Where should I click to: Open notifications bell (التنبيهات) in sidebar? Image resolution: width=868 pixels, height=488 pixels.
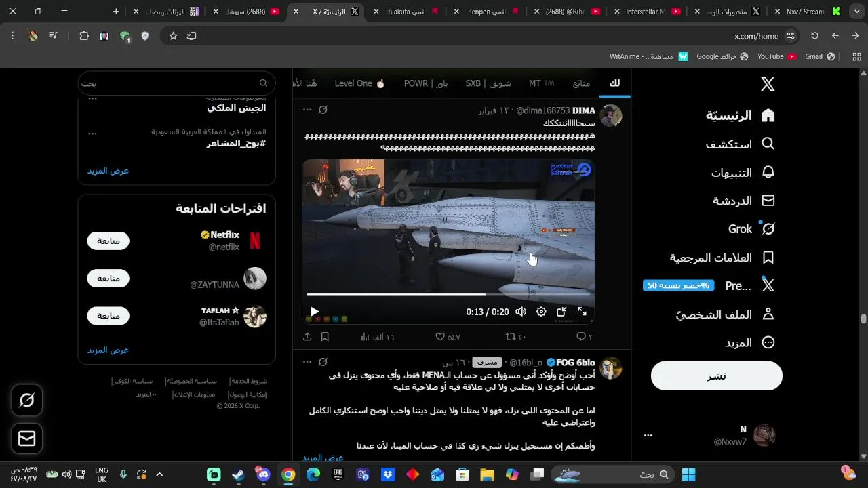(743, 172)
